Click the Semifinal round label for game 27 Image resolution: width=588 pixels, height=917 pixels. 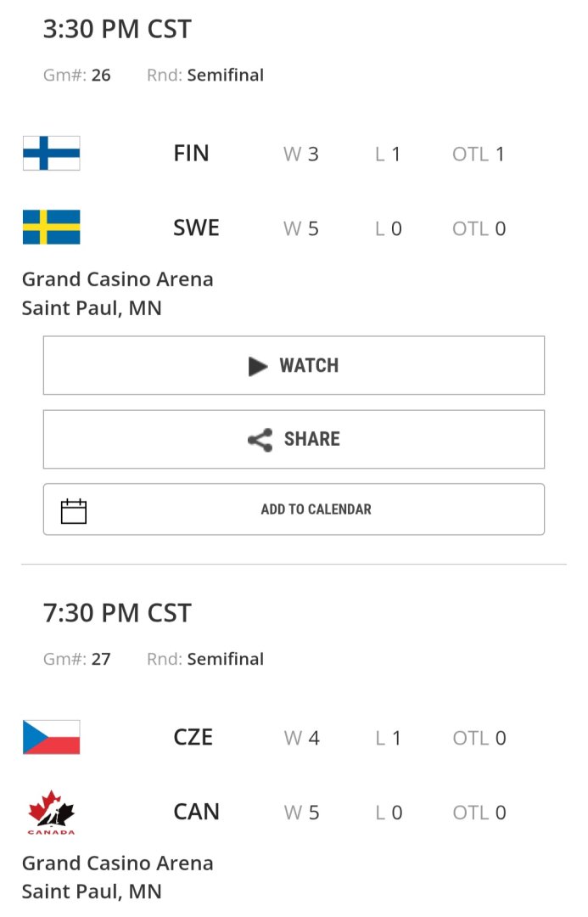[225, 659]
